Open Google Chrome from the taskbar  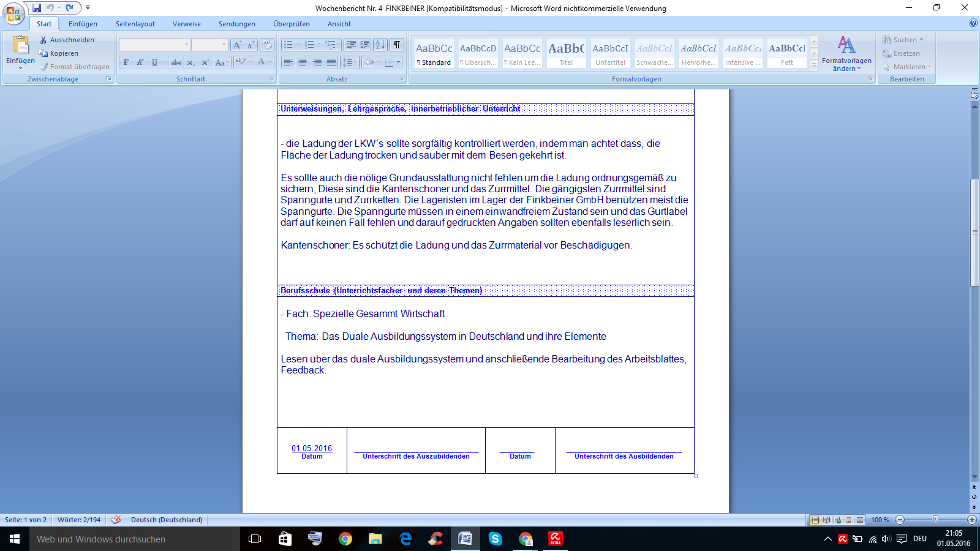pos(345,539)
